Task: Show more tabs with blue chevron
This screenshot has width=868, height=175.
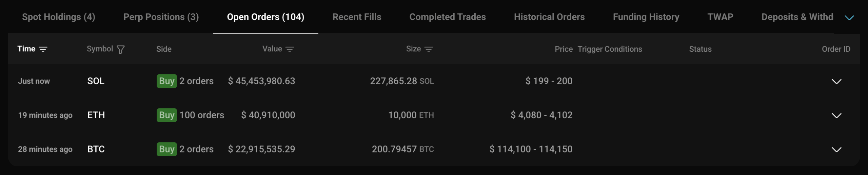Action: tap(849, 17)
